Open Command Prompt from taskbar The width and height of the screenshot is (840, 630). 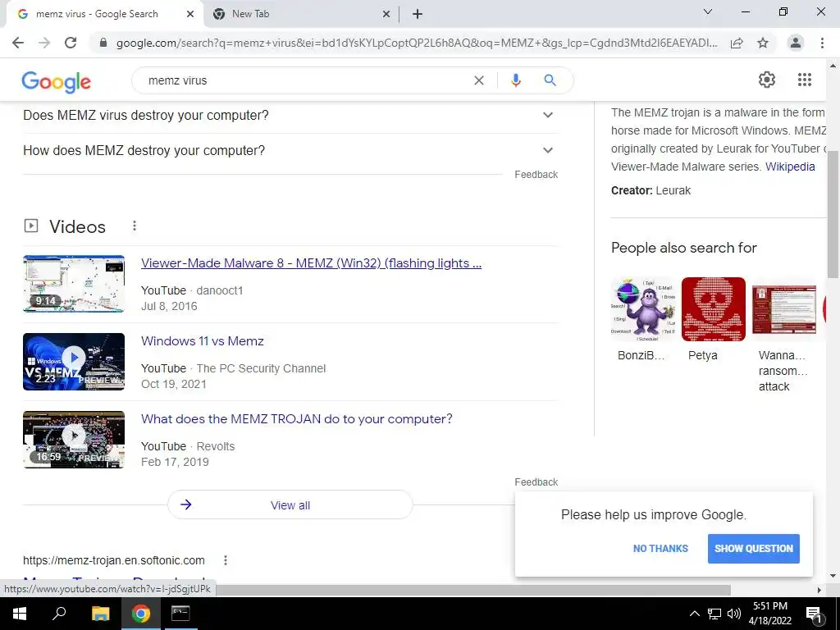180,614
